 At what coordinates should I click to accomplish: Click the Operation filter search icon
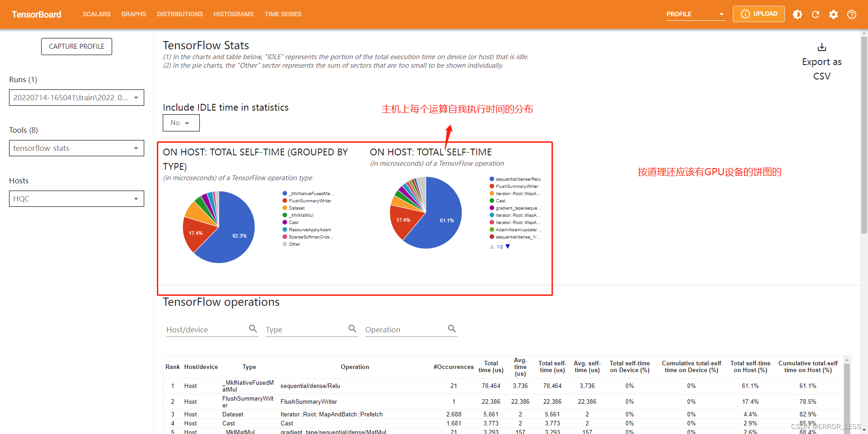[452, 328]
